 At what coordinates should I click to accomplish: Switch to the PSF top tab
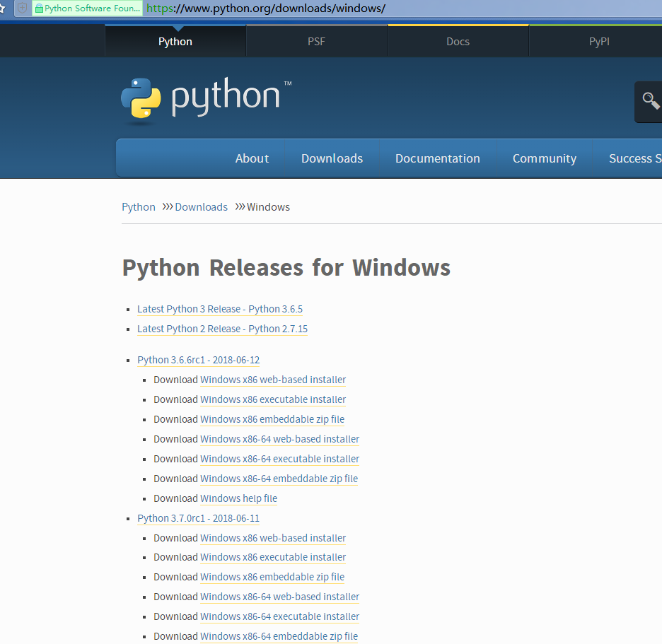coord(316,42)
